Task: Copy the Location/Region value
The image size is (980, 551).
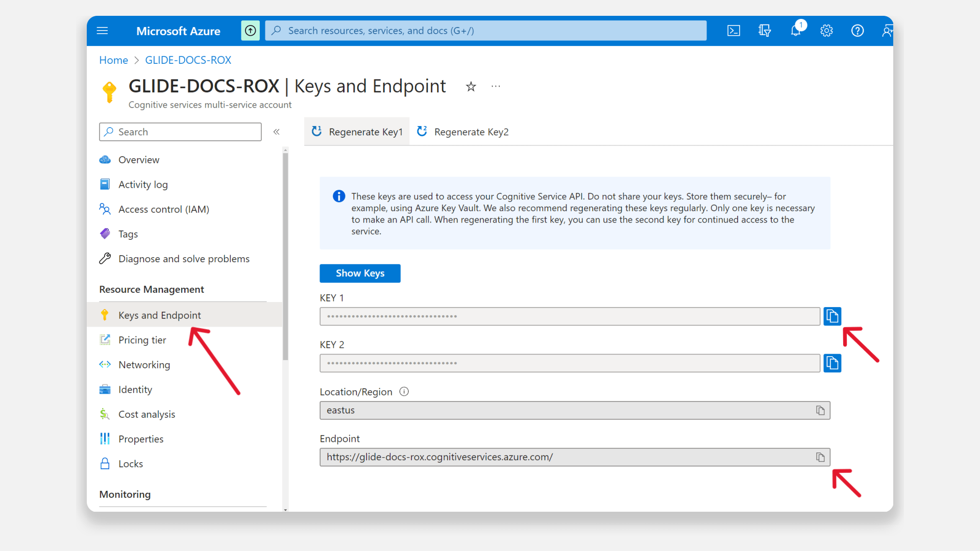Action: (820, 410)
